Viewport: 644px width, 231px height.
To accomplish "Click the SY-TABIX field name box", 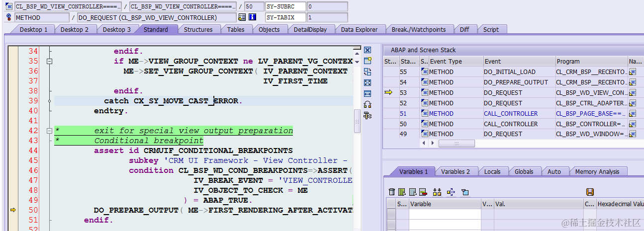I will (285, 17).
